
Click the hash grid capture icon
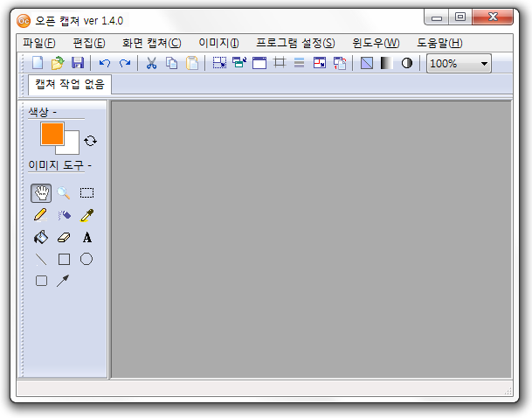280,63
